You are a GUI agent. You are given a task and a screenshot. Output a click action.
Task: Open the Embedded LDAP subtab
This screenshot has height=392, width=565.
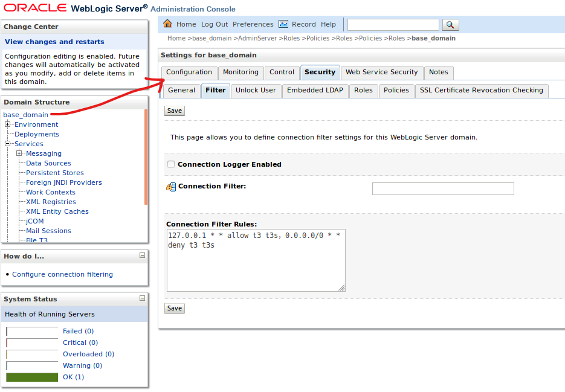point(315,91)
